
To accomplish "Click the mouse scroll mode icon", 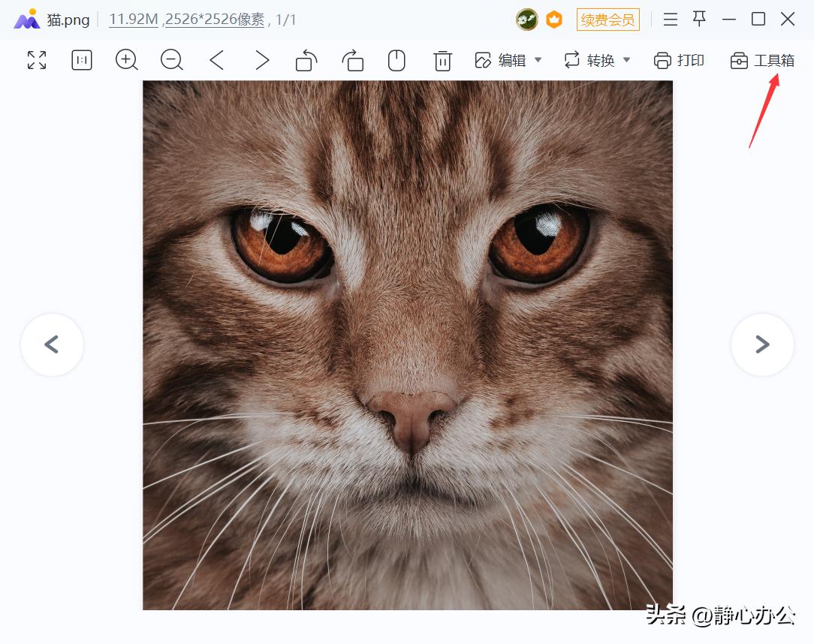I will (396, 60).
